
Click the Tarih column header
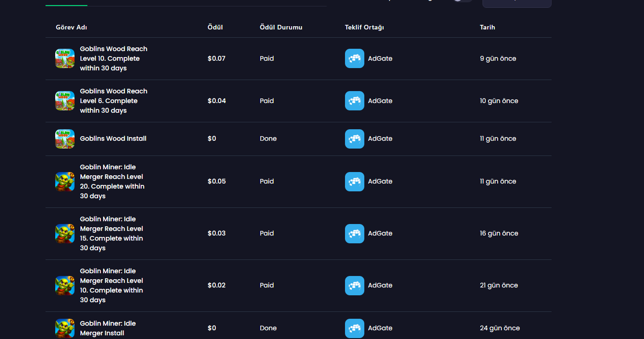click(x=488, y=27)
